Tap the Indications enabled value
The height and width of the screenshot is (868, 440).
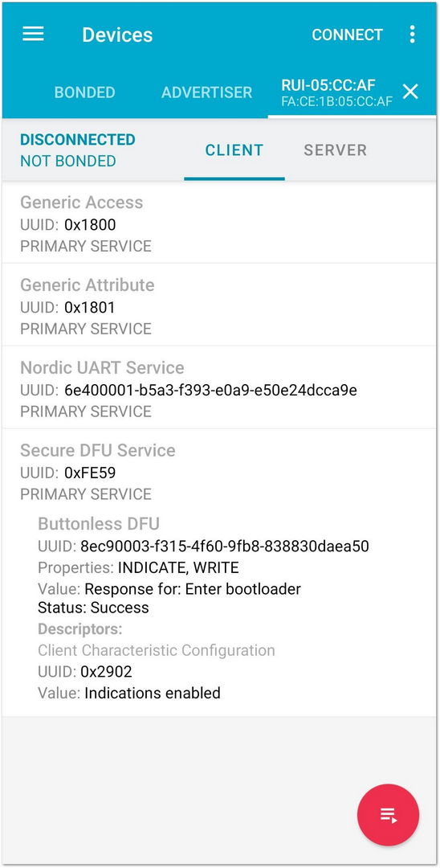[152, 693]
